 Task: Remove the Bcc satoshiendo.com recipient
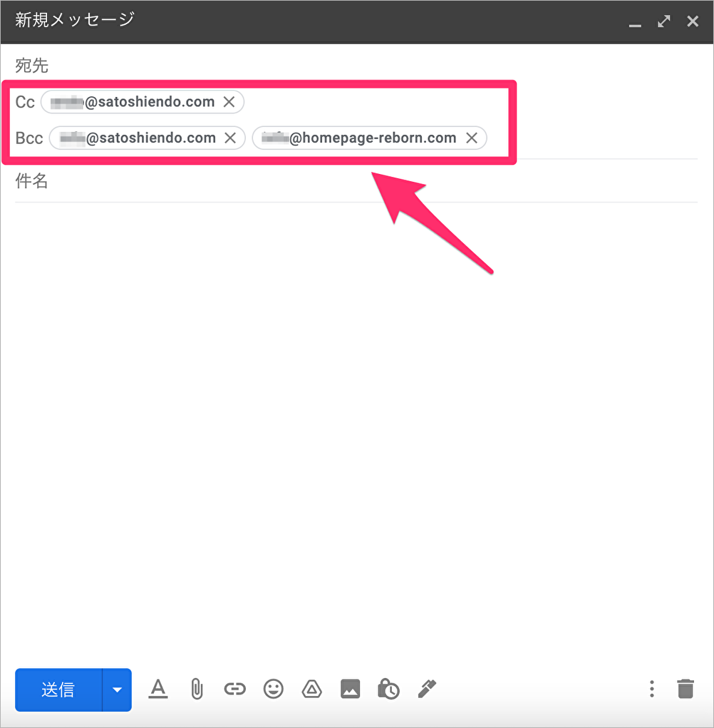(230, 138)
